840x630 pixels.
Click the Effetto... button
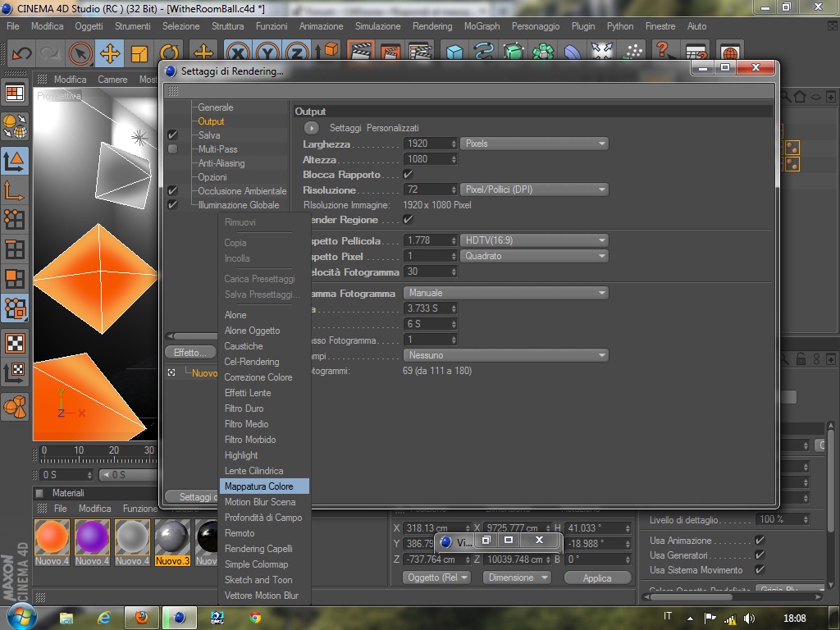point(190,353)
